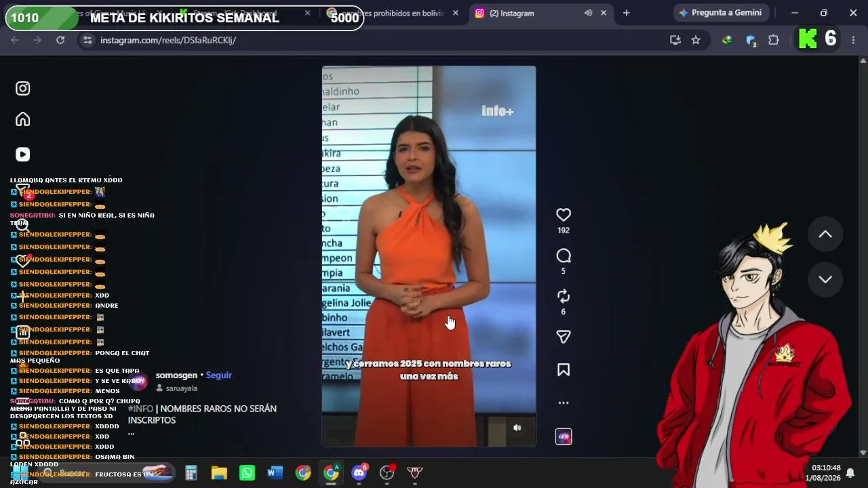Close the 'prohibidos en bolivia' tab
This screenshot has height=488, width=868.
(456, 13)
